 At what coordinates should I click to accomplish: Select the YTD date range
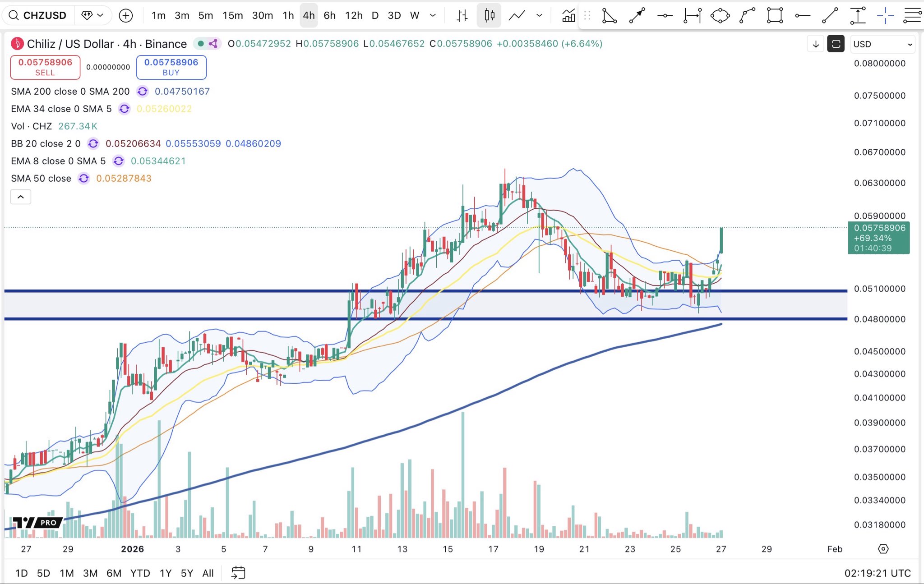[140, 573]
